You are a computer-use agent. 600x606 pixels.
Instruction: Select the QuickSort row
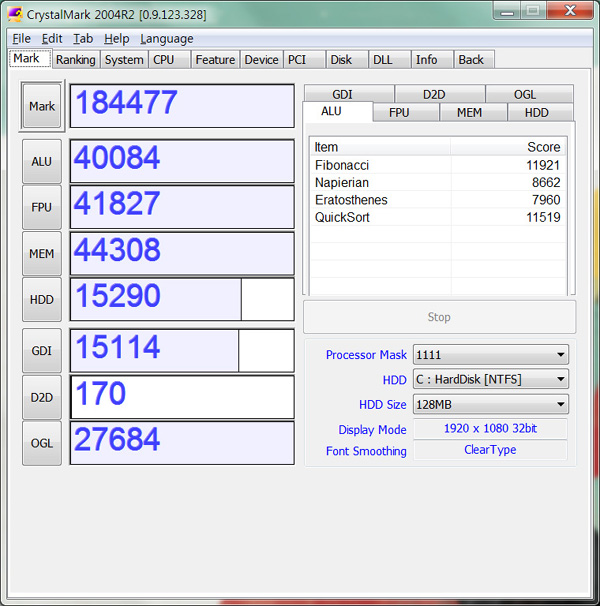(438, 217)
